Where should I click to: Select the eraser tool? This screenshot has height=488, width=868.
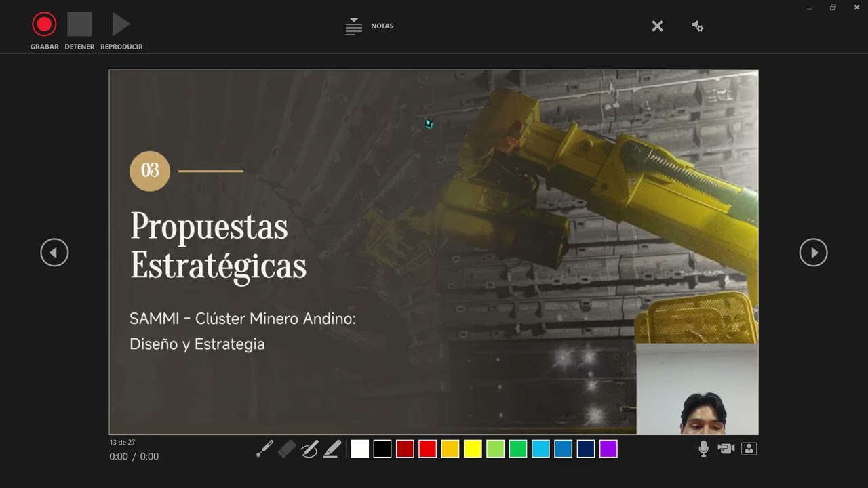pos(287,449)
